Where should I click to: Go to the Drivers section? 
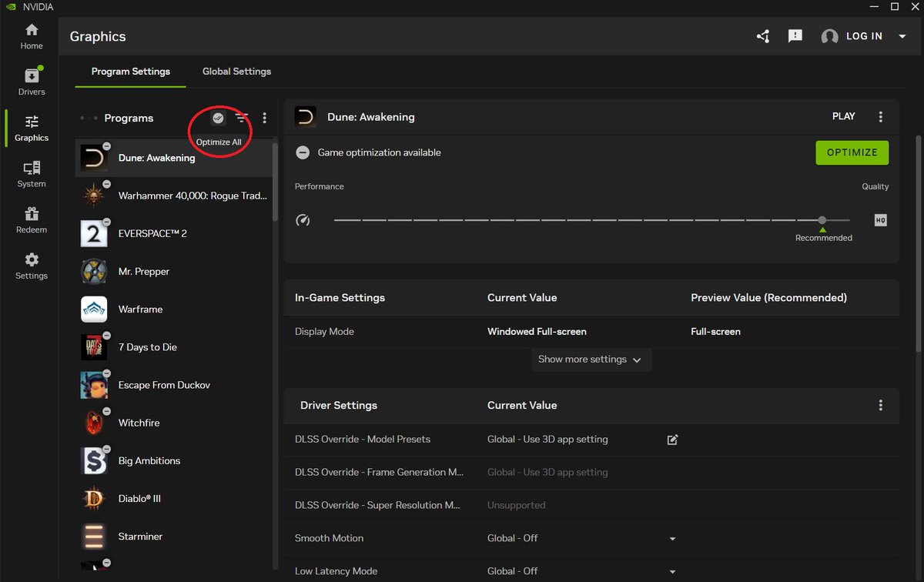pos(32,82)
